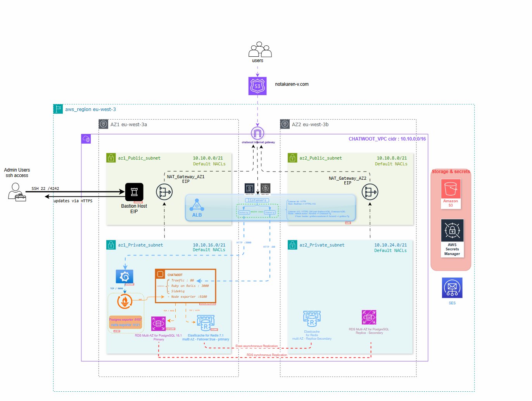Select the 'Postgres exporter :9187' label

125,319
